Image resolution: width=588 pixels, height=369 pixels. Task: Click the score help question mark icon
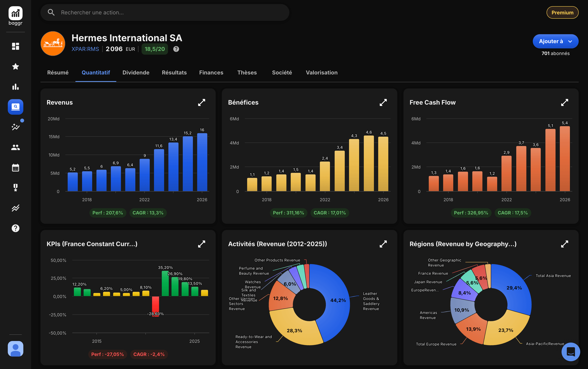[x=176, y=49]
